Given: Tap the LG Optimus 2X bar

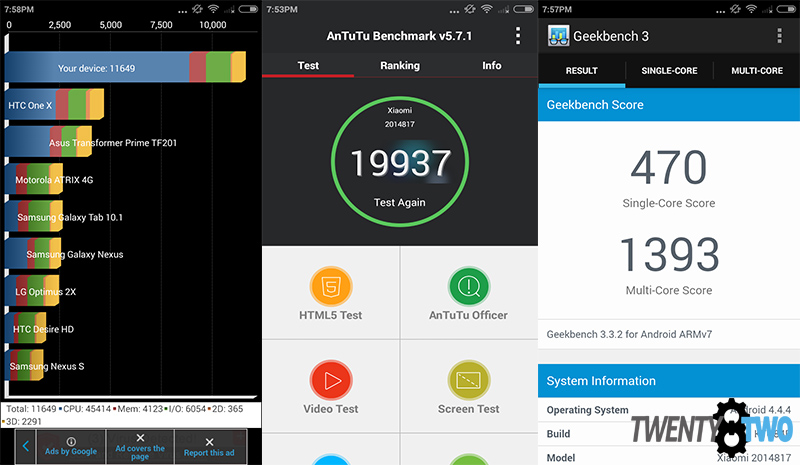Looking at the screenshot, I should coord(32,291).
